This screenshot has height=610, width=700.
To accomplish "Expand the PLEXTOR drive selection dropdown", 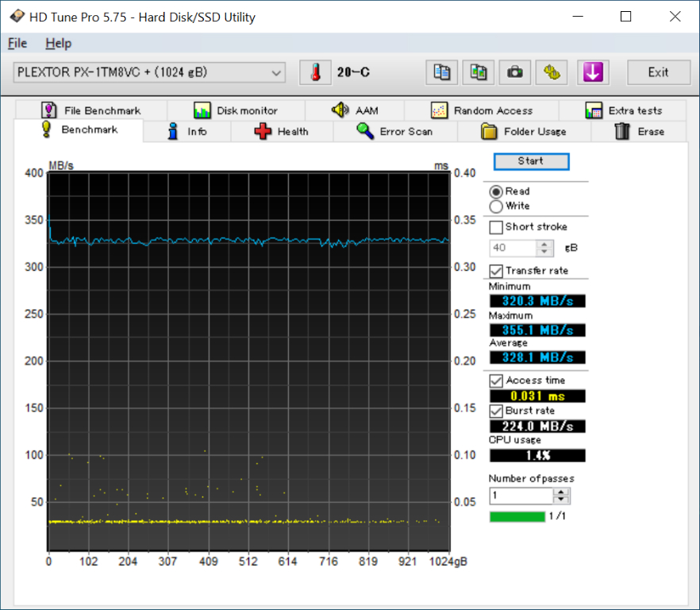I will coord(276,72).
